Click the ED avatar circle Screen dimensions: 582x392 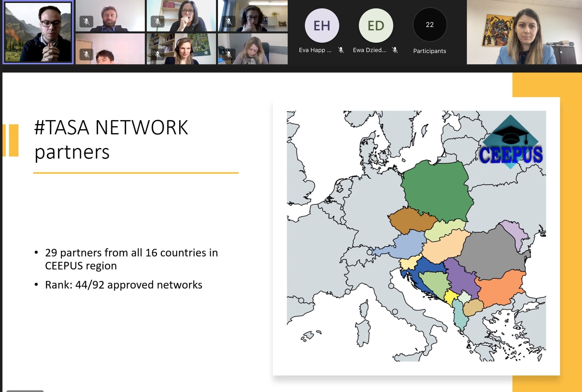coord(376,25)
